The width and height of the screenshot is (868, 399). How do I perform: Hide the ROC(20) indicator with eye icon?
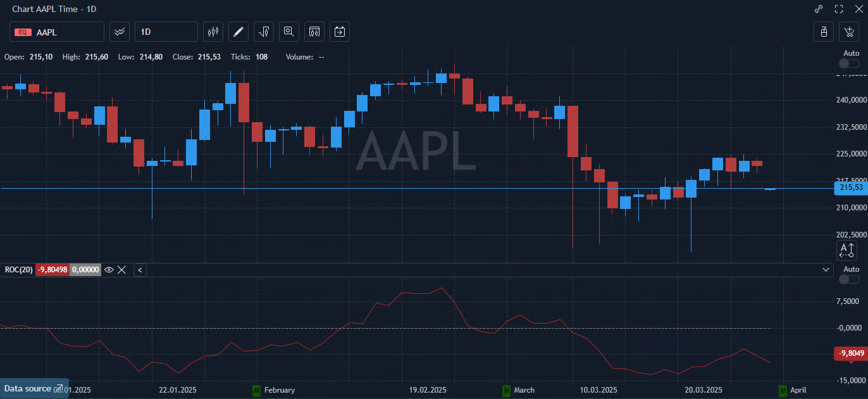[109, 270]
